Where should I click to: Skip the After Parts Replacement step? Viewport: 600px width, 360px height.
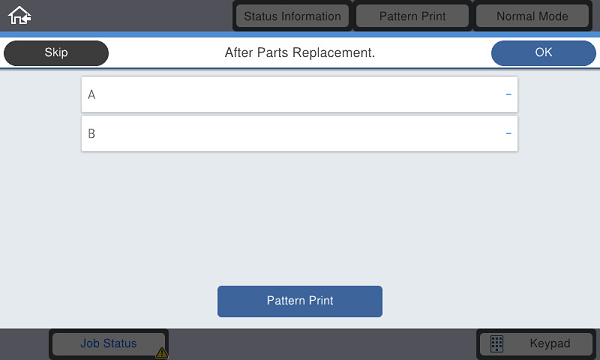(56, 53)
